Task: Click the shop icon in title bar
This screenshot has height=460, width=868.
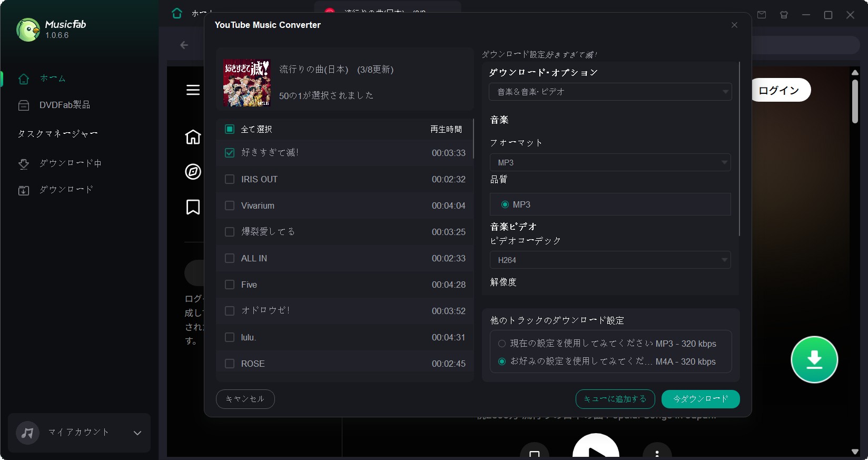Action: (x=784, y=15)
